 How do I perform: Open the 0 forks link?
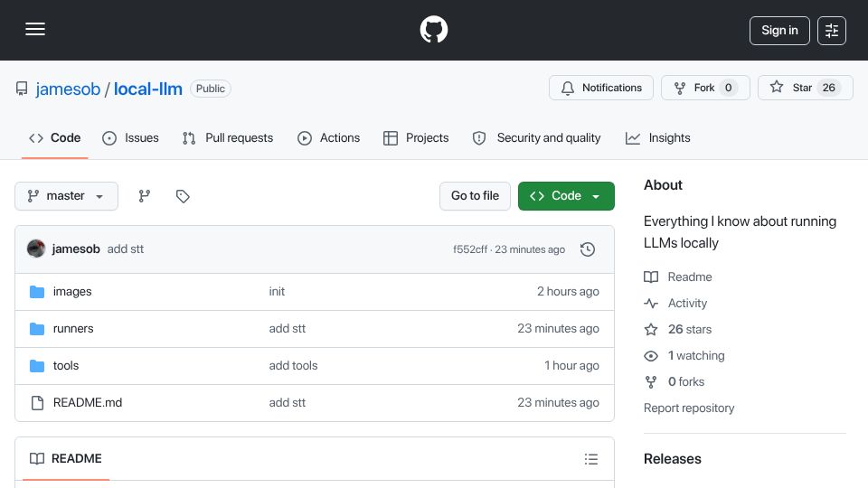tap(675, 381)
